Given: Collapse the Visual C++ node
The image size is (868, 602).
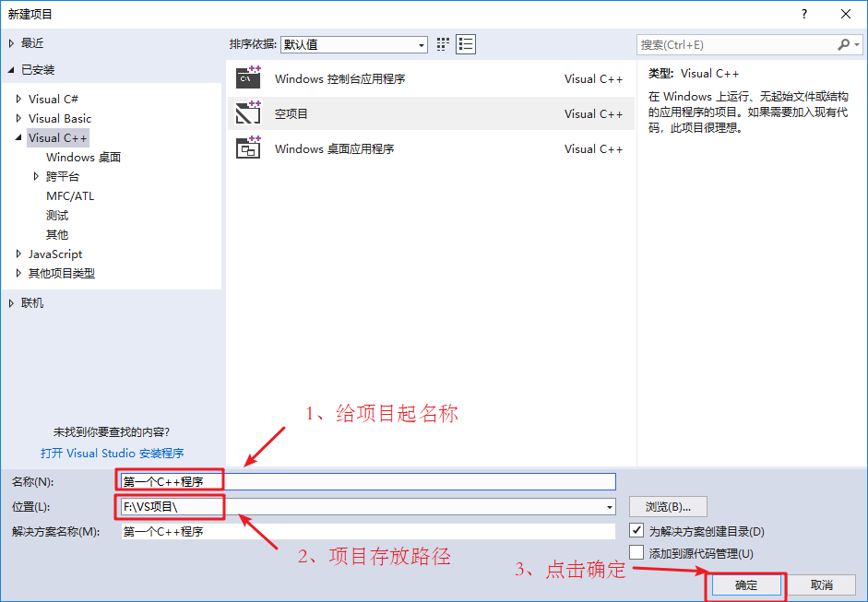Looking at the screenshot, I should click(x=18, y=137).
